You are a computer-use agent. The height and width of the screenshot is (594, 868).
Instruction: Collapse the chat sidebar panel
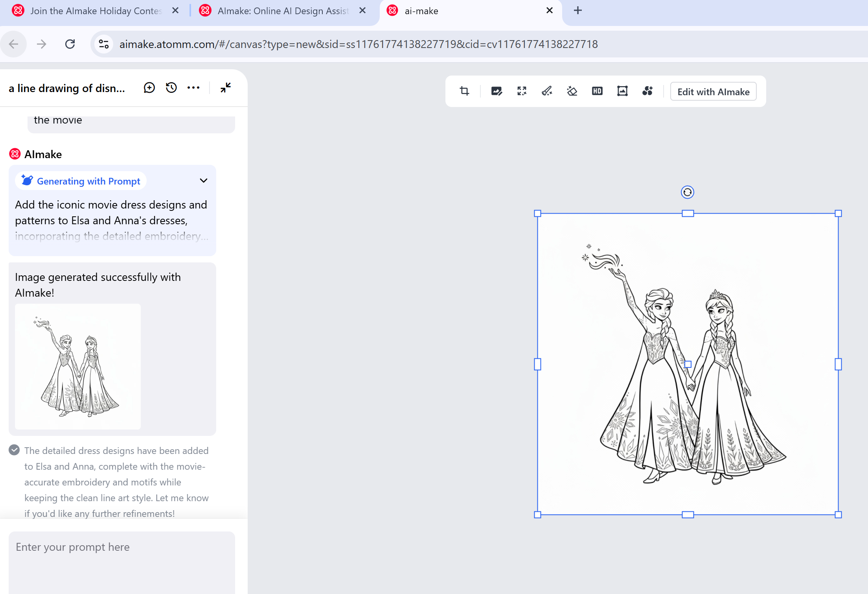click(x=225, y=87)
